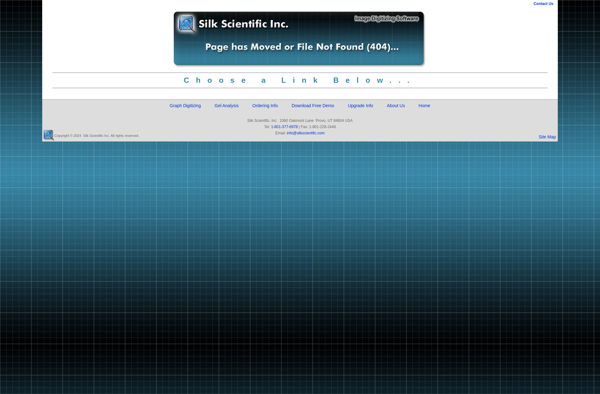Viewport: 600px width, 394px height.
Task: Go to the Gel Analysis page
Action: pos(227,106)
